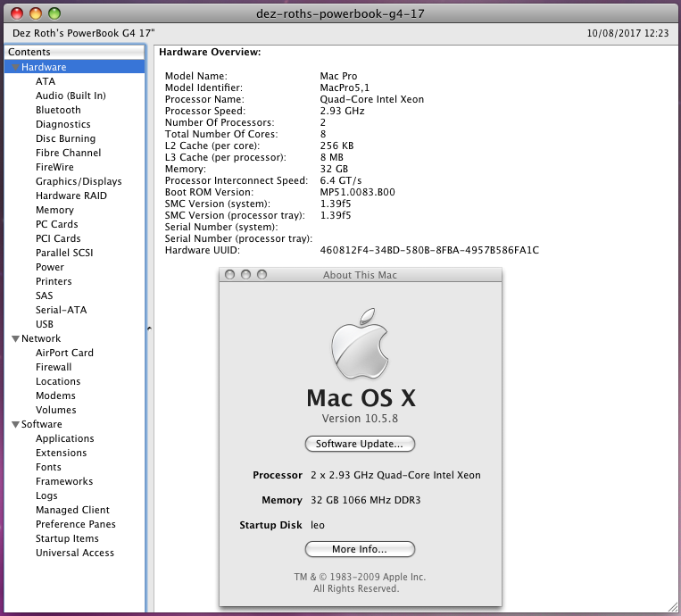
Task: Collapse the Hardware disclosure triangle
Action: [15, 67]
